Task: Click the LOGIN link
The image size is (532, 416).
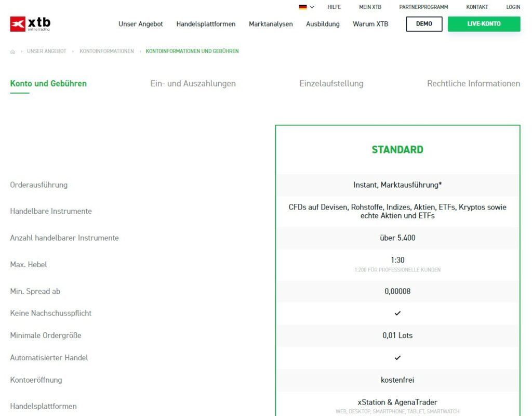Action: [513, 7]
